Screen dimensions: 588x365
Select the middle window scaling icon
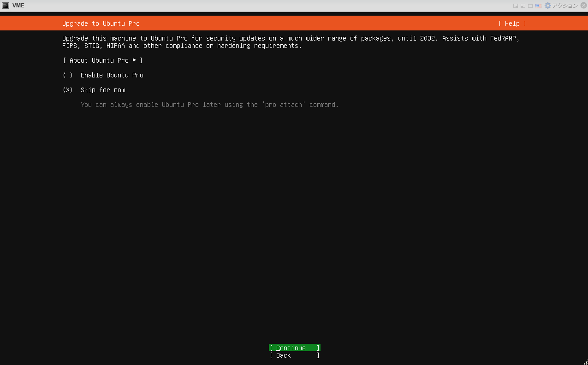[x=523, y=5]
